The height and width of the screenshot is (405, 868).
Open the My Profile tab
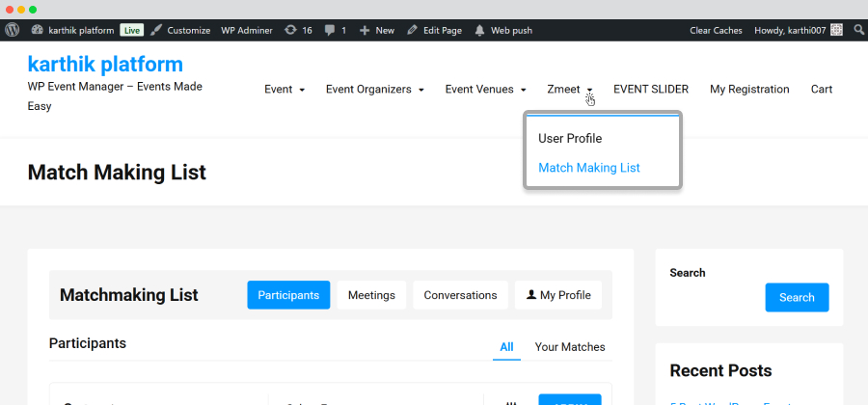[x=558, y=295]
